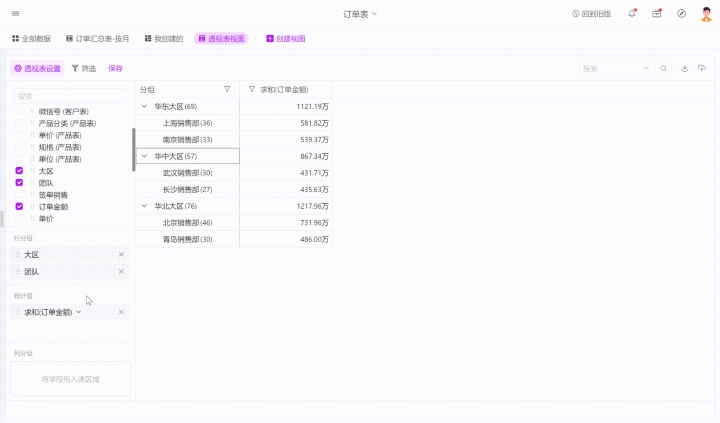Viewport: 720px width, 423px height.
Task: Switch to the 全部数据 view tab
Action: [31, 38]
